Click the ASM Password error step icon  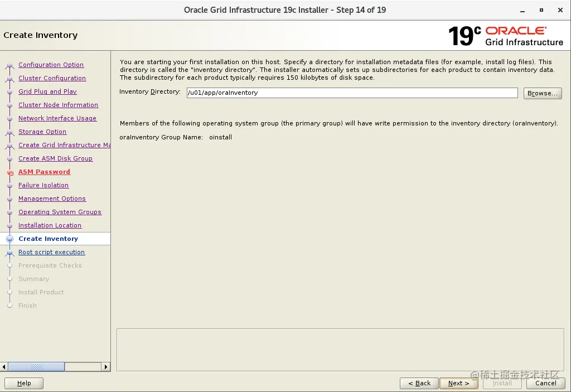pos(10,173)
